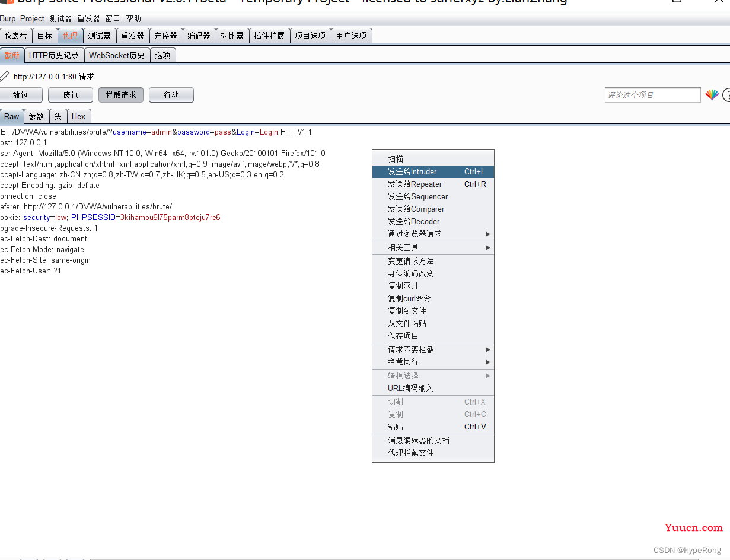Open the 选项 sub-tab

point(163,55)
